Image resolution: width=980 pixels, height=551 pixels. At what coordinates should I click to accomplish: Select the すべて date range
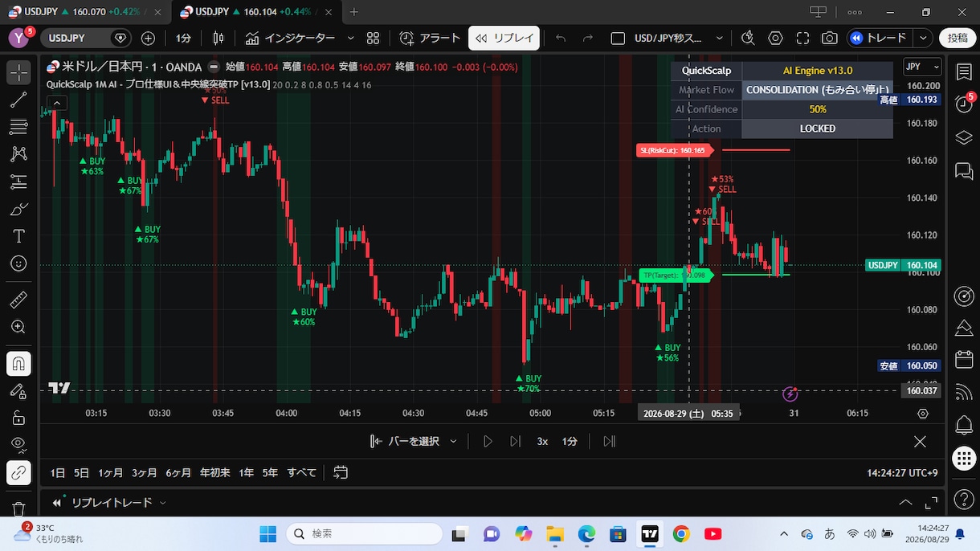pyautogui.click(x=302, y=472)
